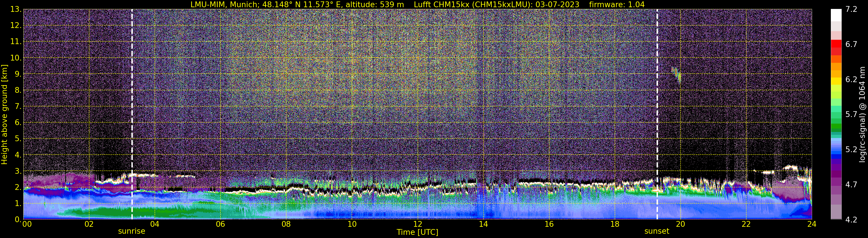Click the "Time [UTC]" axis title
Screen dimensions: 868x238
417,232
